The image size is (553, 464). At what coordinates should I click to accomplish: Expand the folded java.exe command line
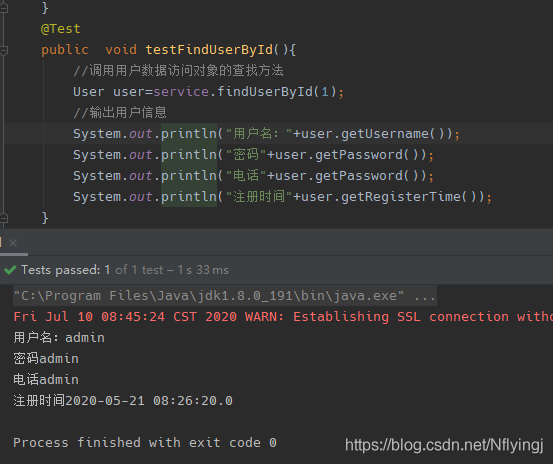point(425,296)
